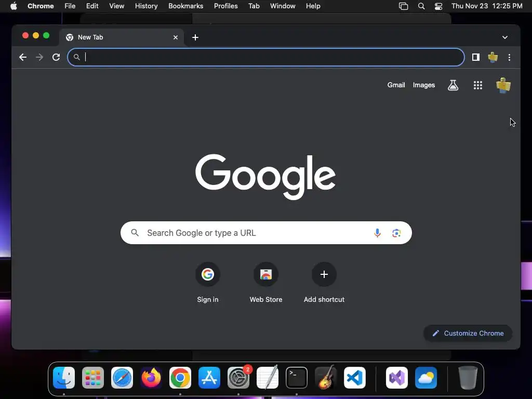Search by image with Lens icon

[x=396, y=233]
